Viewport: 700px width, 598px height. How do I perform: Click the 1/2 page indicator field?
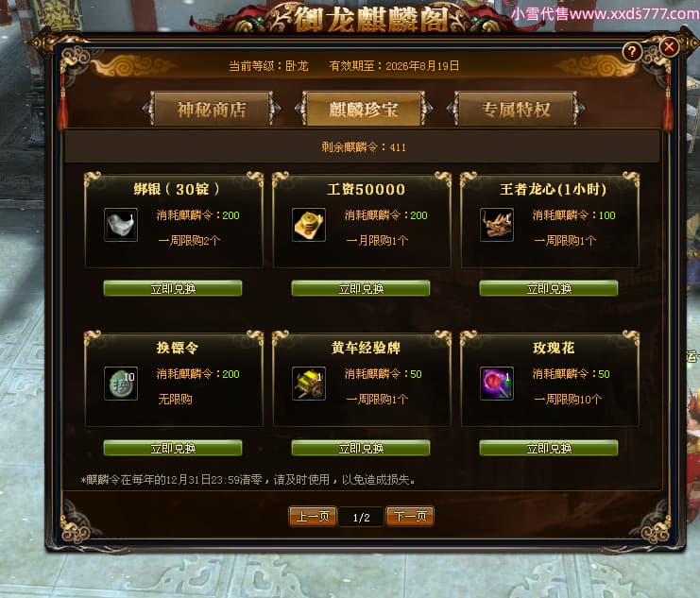tap(361, 517)
